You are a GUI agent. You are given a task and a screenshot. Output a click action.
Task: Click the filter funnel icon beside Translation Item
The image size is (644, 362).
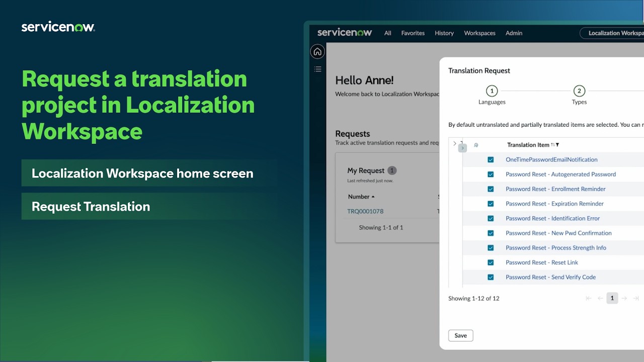point(557,145)
